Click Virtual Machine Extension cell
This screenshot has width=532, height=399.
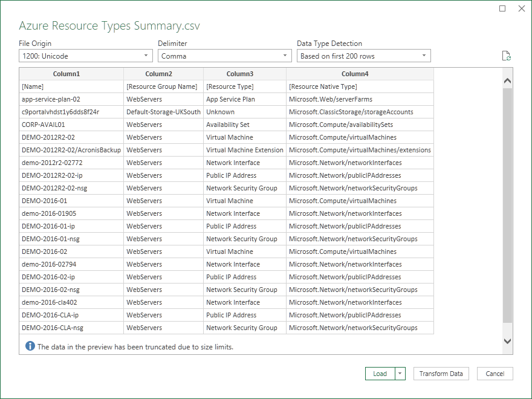pyautogui.click(x=245, y=150)
